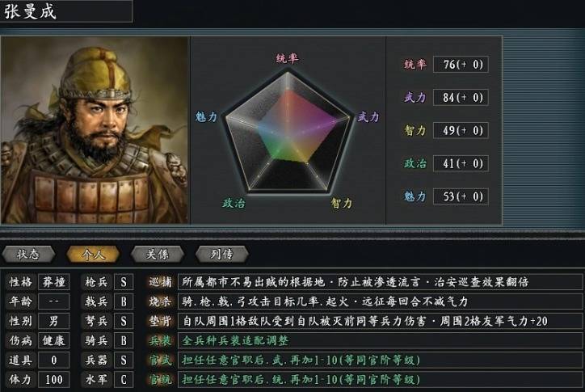Image resolution: width=585 pixels, height=392 pixels.
Task: Click the 张曼成 character portrait
Action: coord(93,129)
